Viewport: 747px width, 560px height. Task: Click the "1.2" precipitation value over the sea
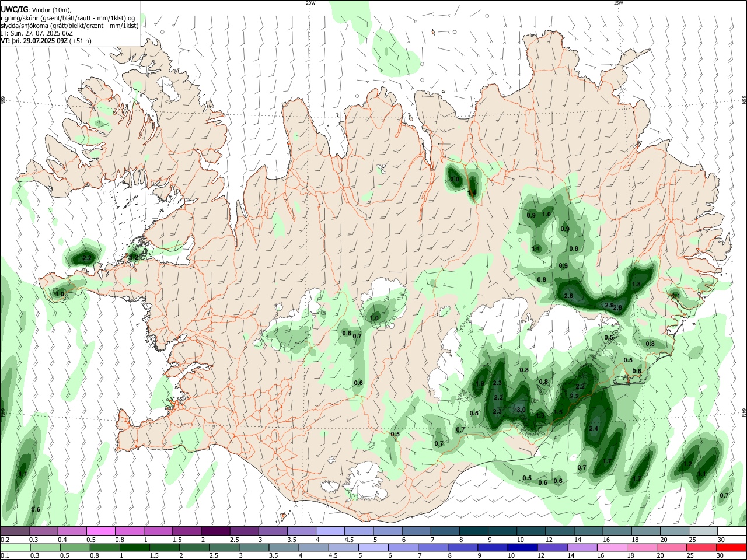(687, 464)
